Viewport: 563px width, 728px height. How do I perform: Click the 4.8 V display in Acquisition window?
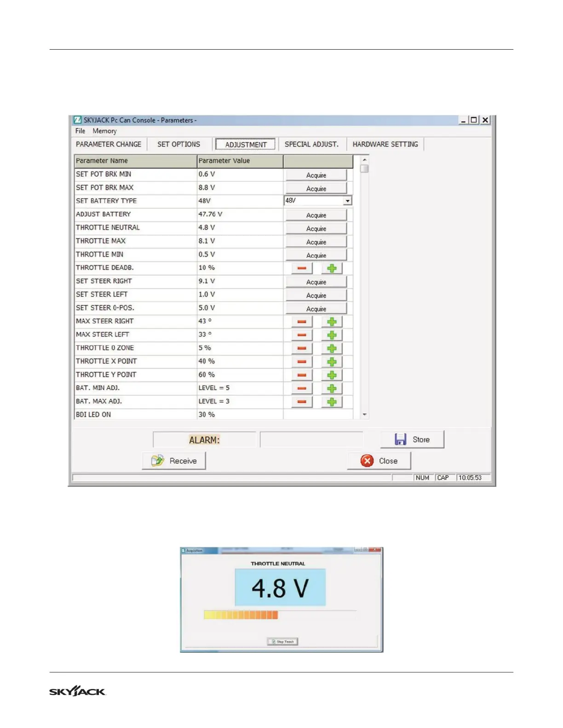(280, 588)
